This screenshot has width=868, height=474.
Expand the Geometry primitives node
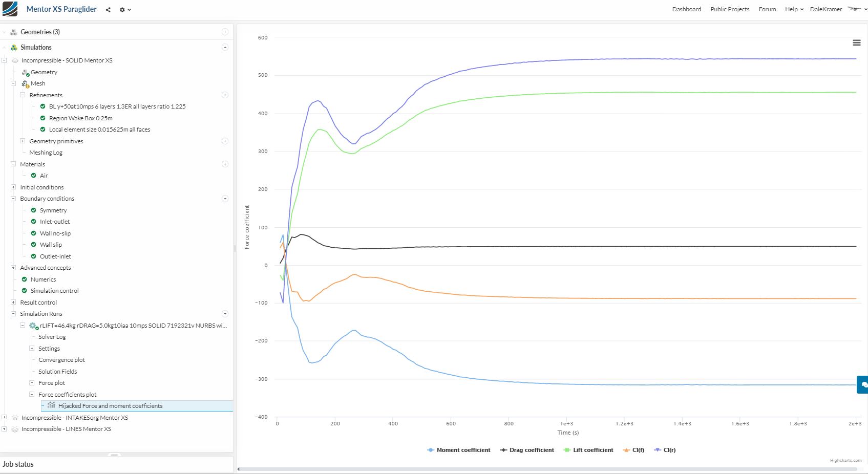[23, 141]
